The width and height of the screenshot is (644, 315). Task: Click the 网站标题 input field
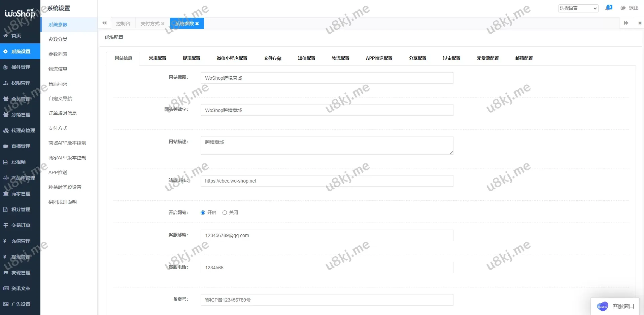[327, 78]
